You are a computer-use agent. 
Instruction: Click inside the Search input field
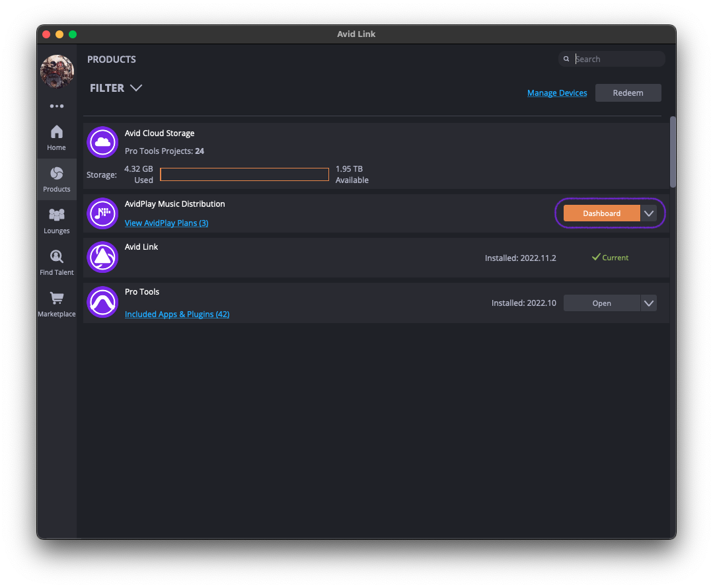point(615,59)
